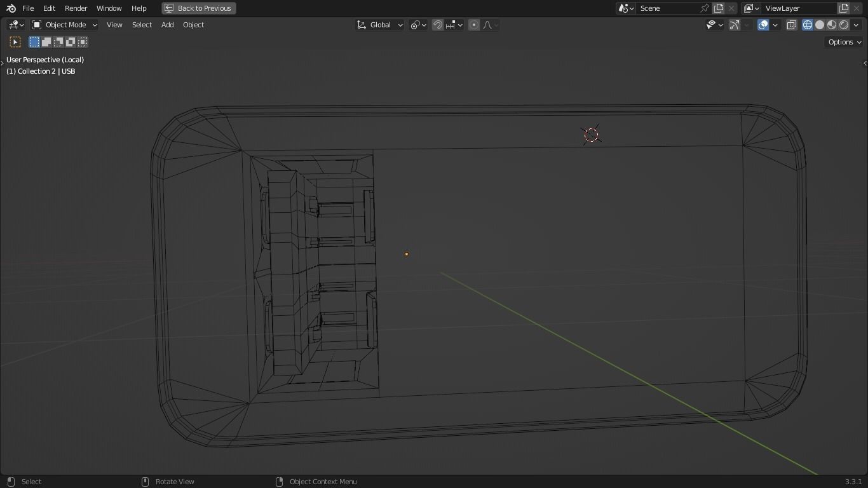Open the Options dropdown
Screen dimensions: 868x488
[844, 42]
